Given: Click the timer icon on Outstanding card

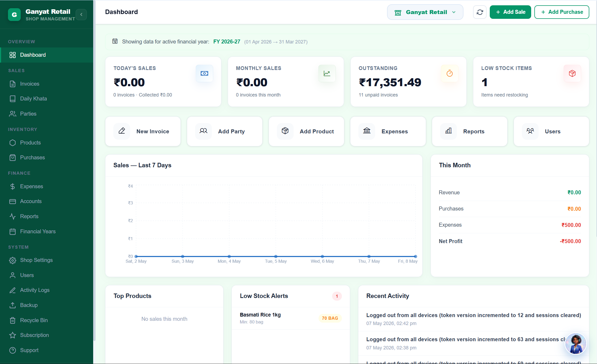Looking at the screenshot, I should (x=450, y=73).
